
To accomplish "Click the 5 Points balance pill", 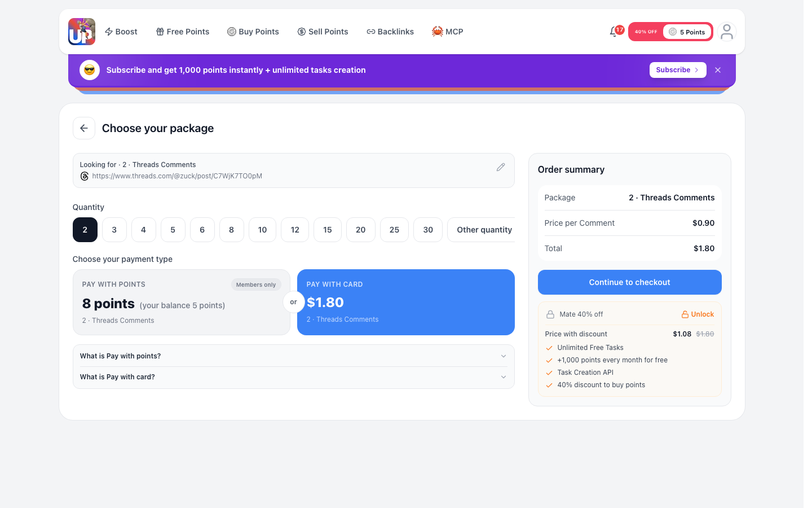I will click(x=687, y=32).
